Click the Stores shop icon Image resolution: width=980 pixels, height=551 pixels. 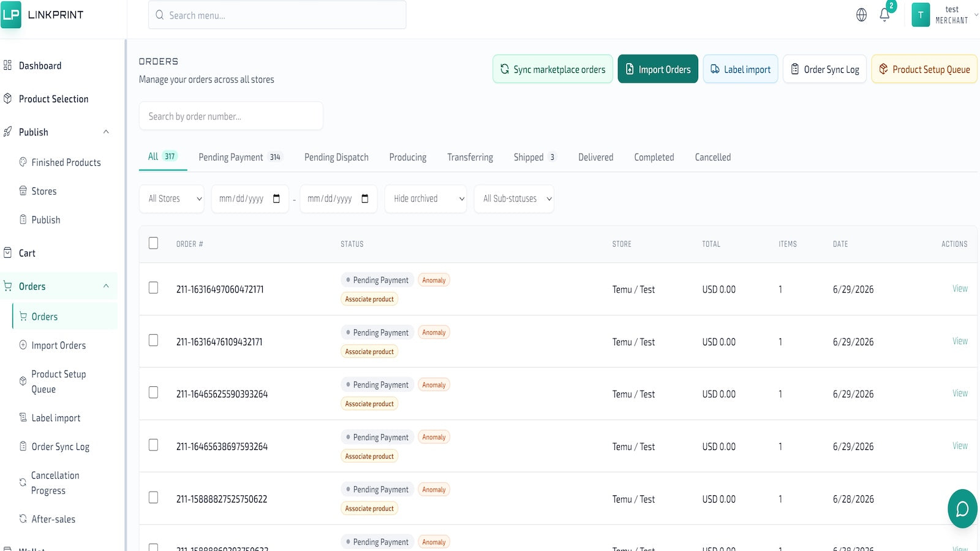pyautogui.click(x=23, y=191)
